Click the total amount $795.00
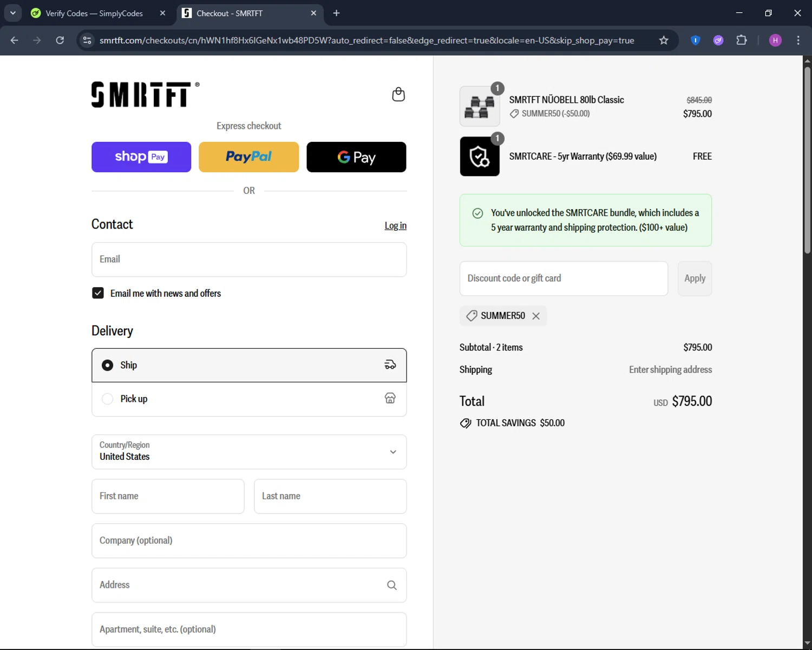This screenshot has width=812, height=650. pyautogui.click(x=692, y=401)
